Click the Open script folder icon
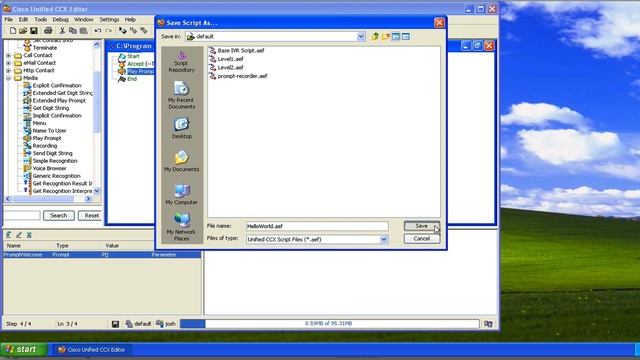Image resolution: width=640 pixels, height=360 pixels. (x=23, y=31)
